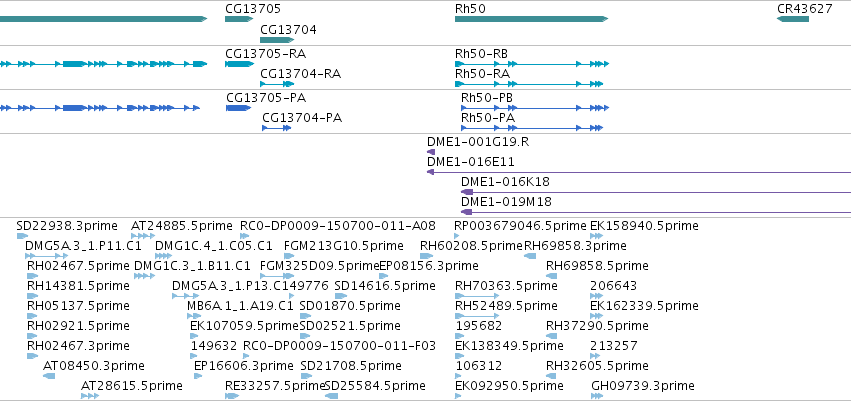The image size is (851, 401).
Task: Click the DME1-019M18 clone label
Action: [506, 202]
